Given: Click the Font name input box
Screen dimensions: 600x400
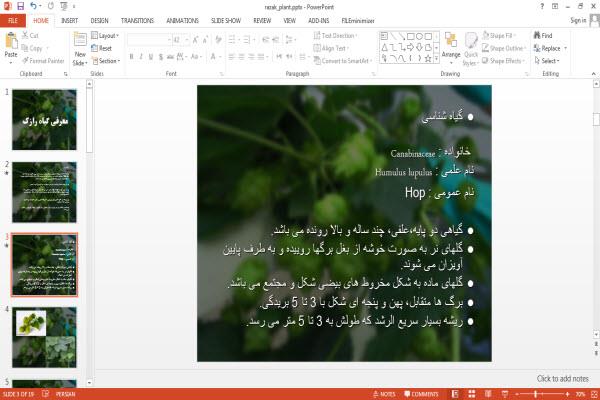Looking at the screenshot, I should tap(149, 39).
